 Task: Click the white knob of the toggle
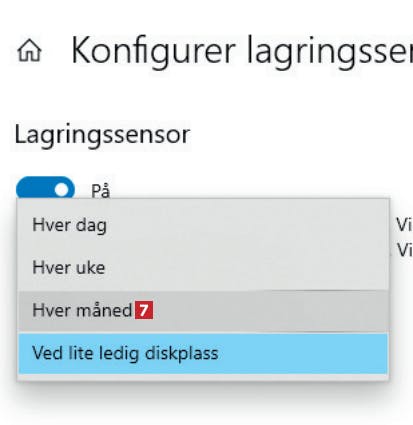(x=62, y=190)
